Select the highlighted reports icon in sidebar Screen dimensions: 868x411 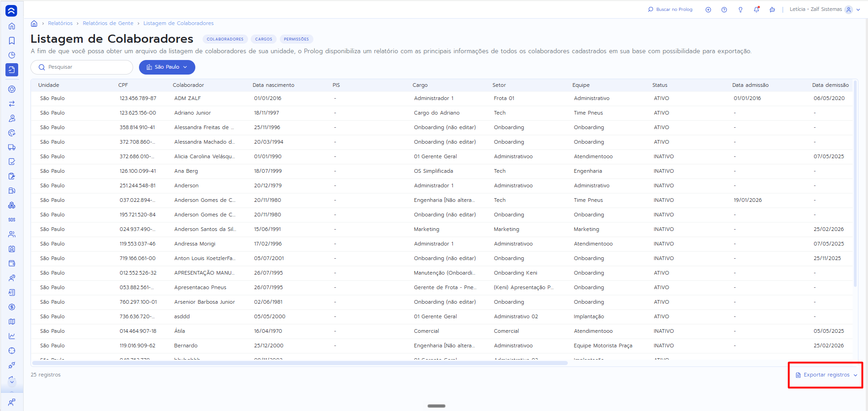point(12,70)
